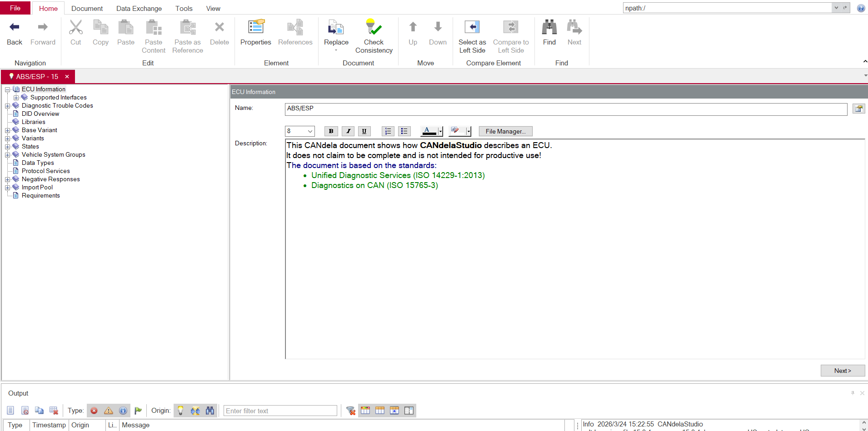Viewport: 868px width, 431px height.
Task: Clear Output messages table icon
Action: [54, 411]
